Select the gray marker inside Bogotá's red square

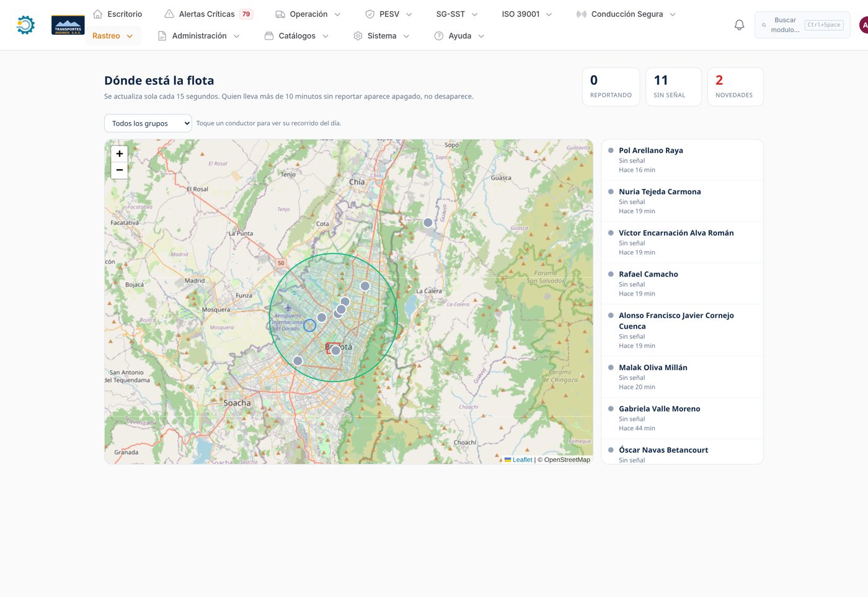tap(335, 350)
